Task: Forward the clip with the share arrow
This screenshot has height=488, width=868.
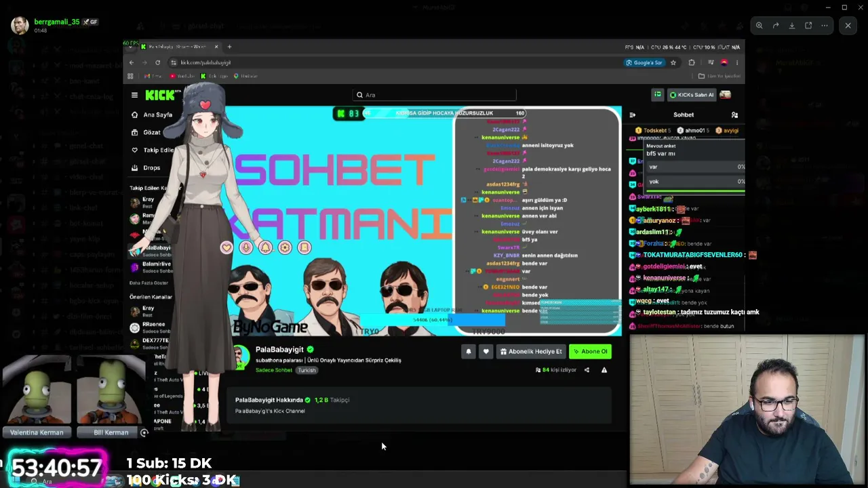Action: pyautogui.click(x=776, y=26)
